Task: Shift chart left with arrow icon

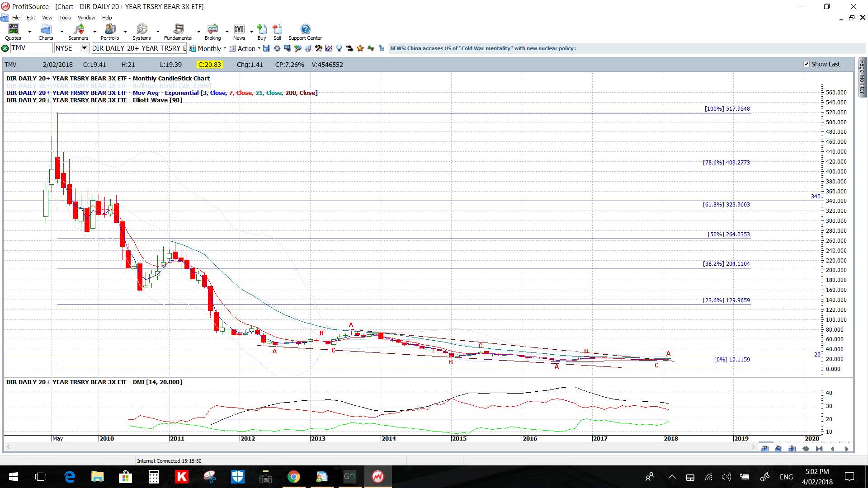Action: (833, 449)
